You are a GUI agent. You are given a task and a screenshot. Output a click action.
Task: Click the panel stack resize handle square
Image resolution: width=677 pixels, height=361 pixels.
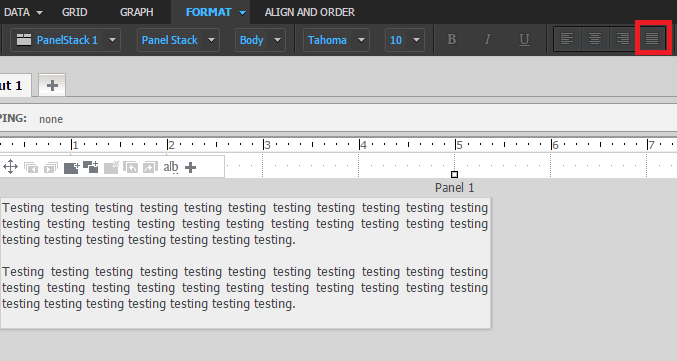454,174
